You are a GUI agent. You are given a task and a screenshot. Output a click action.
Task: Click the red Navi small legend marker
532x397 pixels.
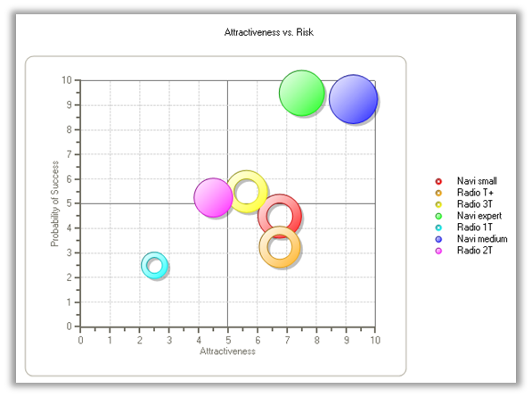pos(438,181)
